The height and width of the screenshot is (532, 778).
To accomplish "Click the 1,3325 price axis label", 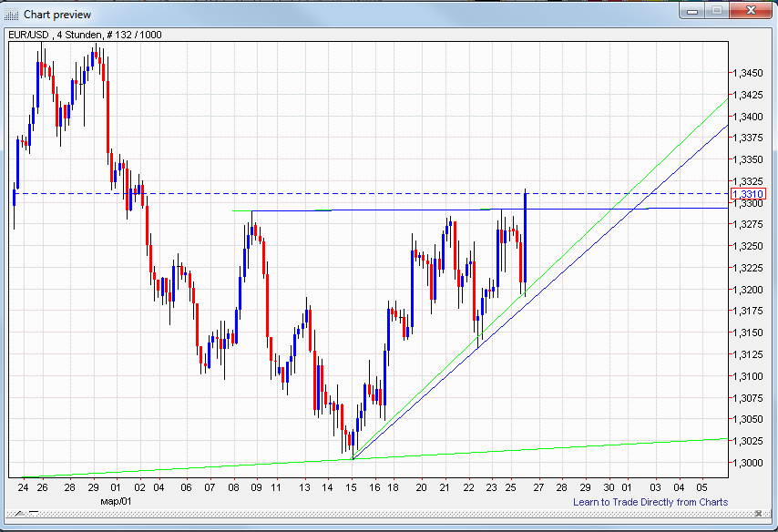I will coord(748,181).
